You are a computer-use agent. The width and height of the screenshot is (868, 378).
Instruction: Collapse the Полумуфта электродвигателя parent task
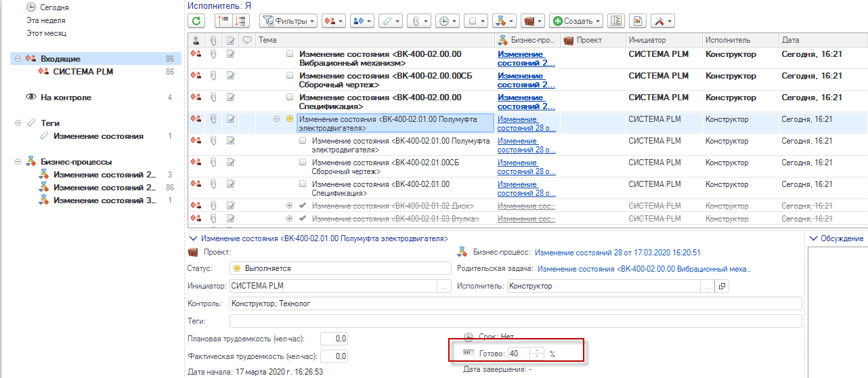[x=277, y=119]
